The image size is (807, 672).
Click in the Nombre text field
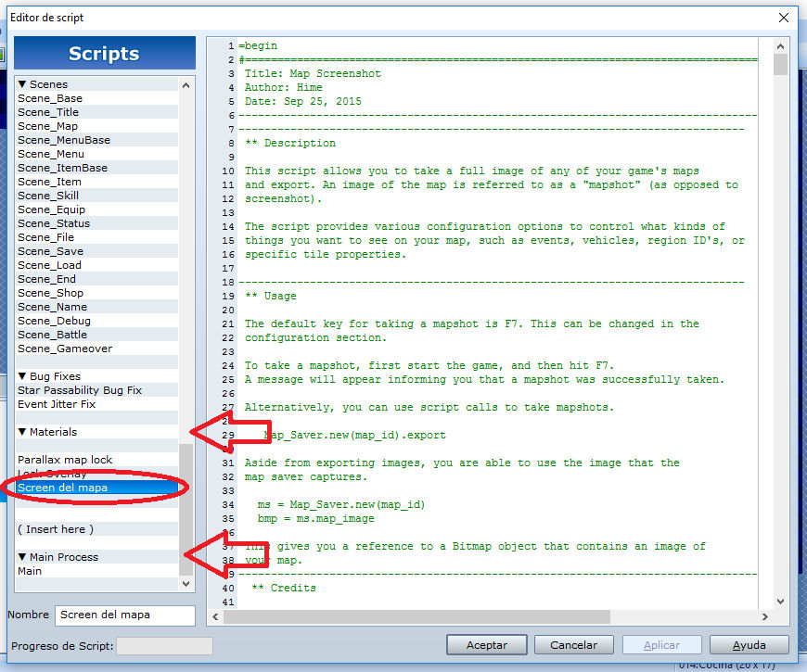[x=125, y=615]
